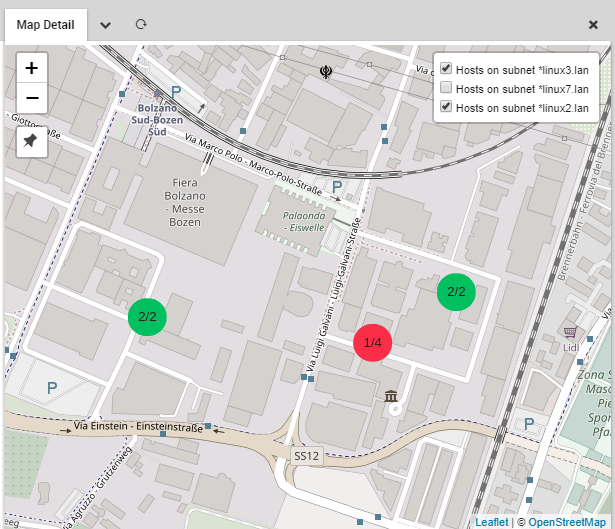Open the Leaflet attribution link
Screen dimensions: 615x529
click(x=491, y=522)
